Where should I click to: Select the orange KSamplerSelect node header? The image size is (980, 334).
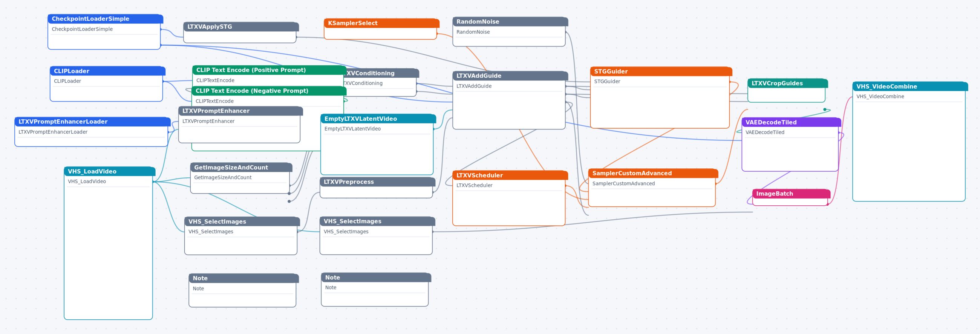381,23
